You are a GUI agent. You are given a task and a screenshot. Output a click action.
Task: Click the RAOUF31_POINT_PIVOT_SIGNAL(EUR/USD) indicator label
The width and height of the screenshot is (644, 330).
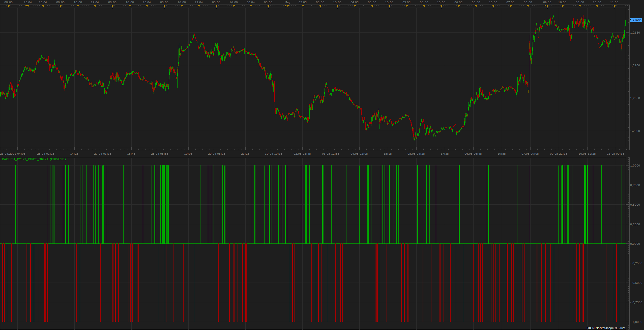tap(34, 159)
